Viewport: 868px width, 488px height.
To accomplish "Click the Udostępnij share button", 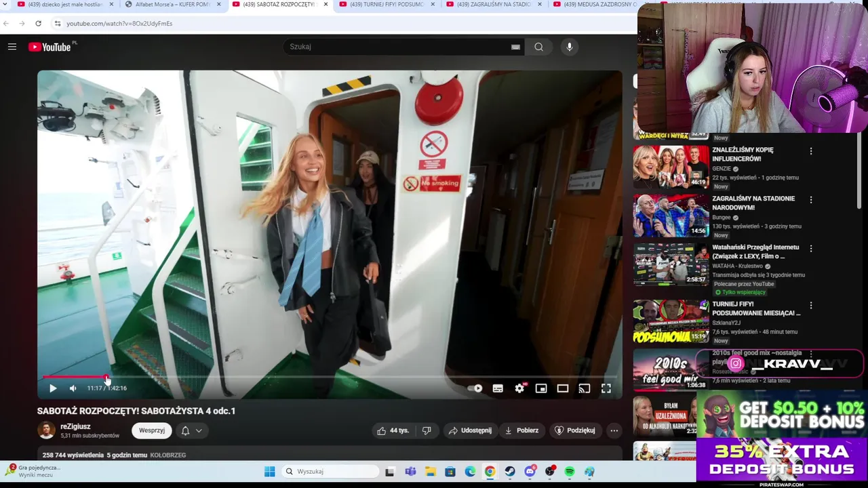I will coord(470,430).
